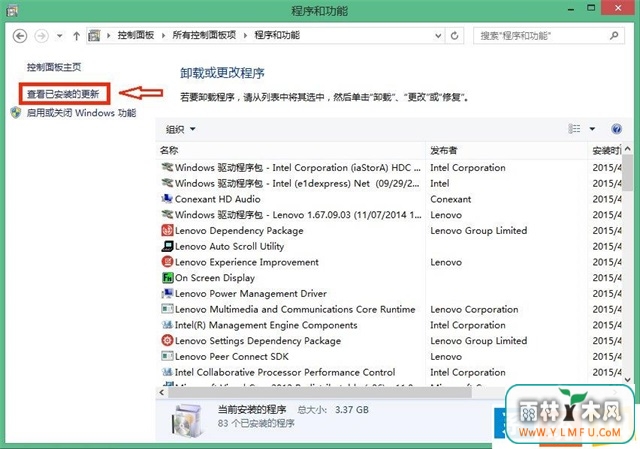Click the Forward navigation arrow

pos(41,36)
